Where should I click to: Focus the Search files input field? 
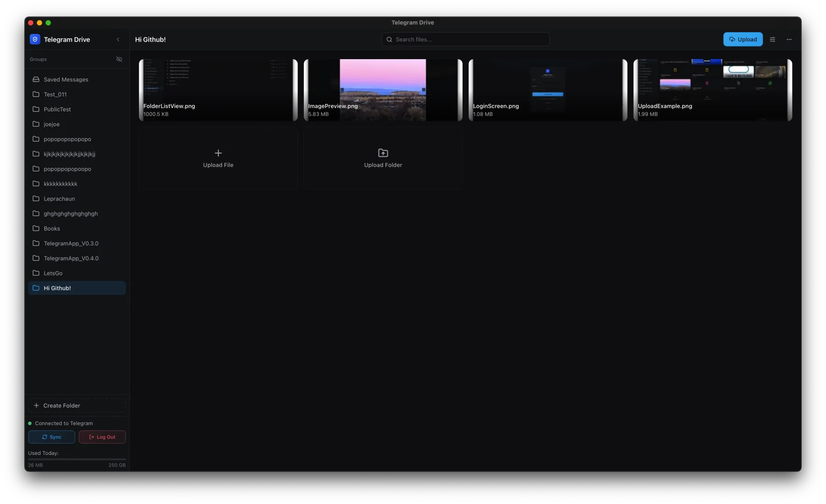[465, 39]
